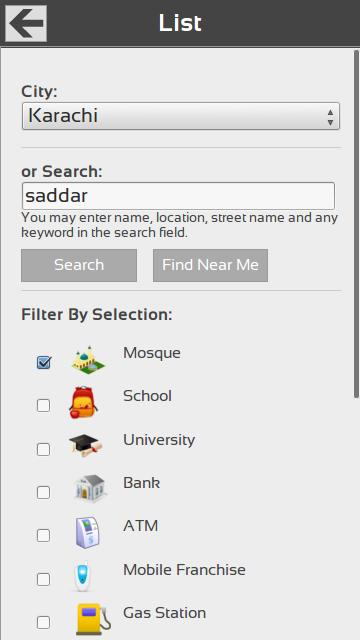Click the Mosque building icon
Image resolution: width=360 pixels, height=640 pixels.
[88, 360]
